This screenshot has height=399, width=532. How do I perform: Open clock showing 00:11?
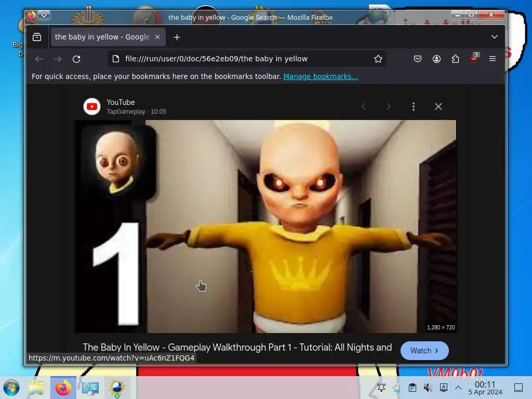click(485, 388)
